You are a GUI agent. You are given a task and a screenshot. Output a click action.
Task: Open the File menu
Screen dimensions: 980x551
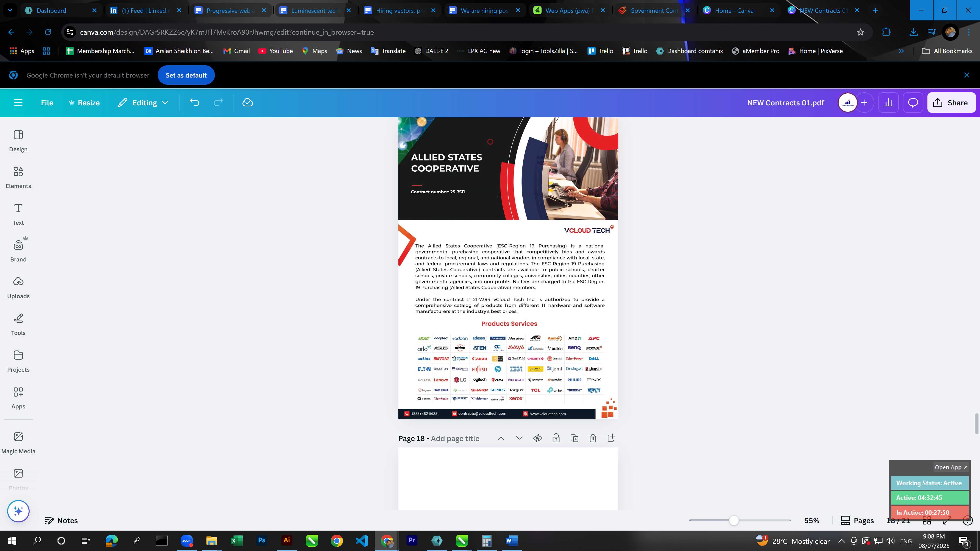pos(47,103)
